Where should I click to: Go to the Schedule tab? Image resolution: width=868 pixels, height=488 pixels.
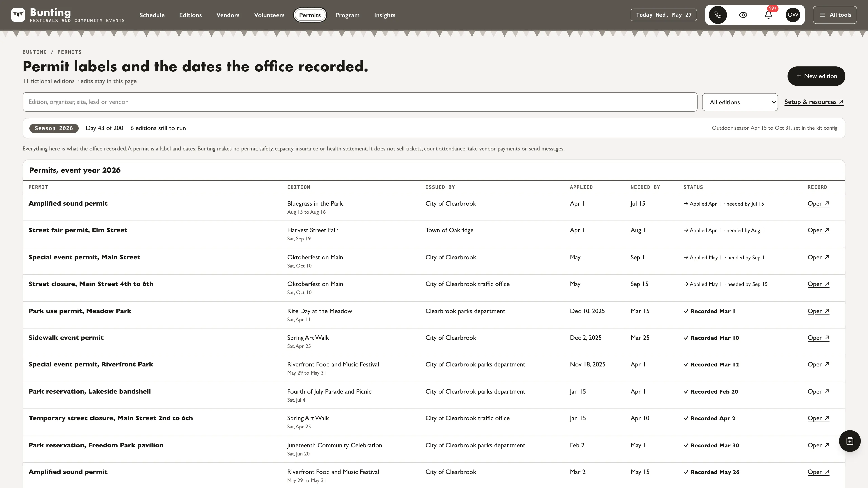point(152,15)
